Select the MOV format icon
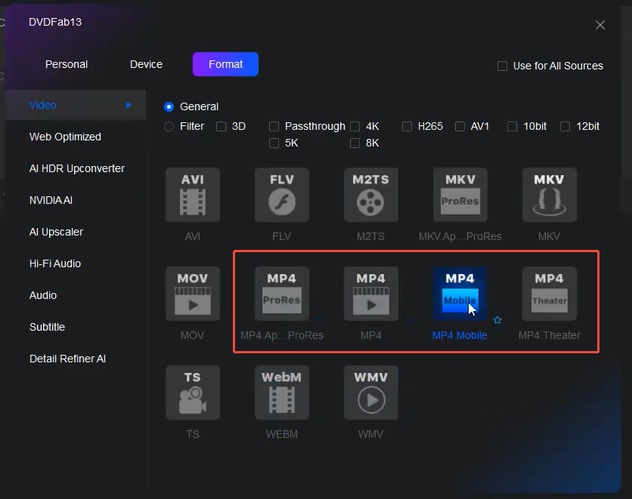This screenshot has width=632, height=499. click(x=193, y=293)
